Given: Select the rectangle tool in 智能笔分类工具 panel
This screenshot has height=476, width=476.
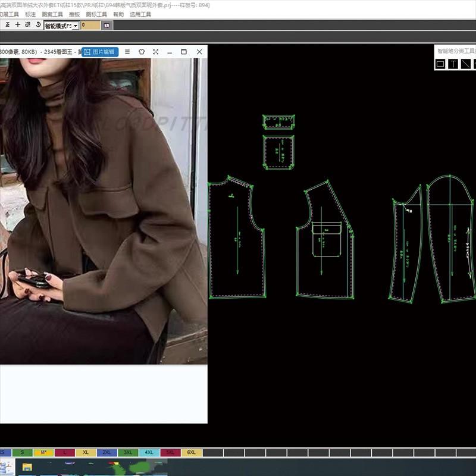Looking at the screenshot, I should 440,64.
